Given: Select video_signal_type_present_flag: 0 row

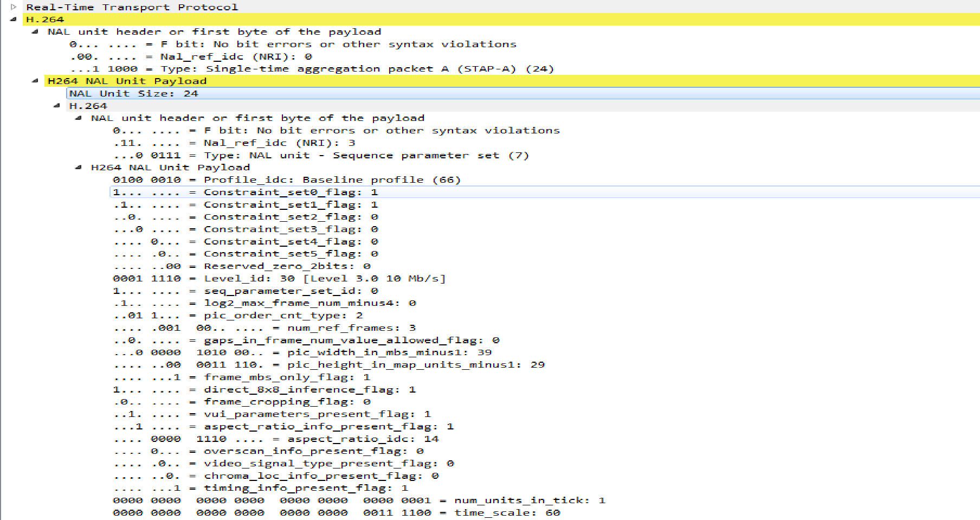Looking at the screenshot, I should 283,464.
